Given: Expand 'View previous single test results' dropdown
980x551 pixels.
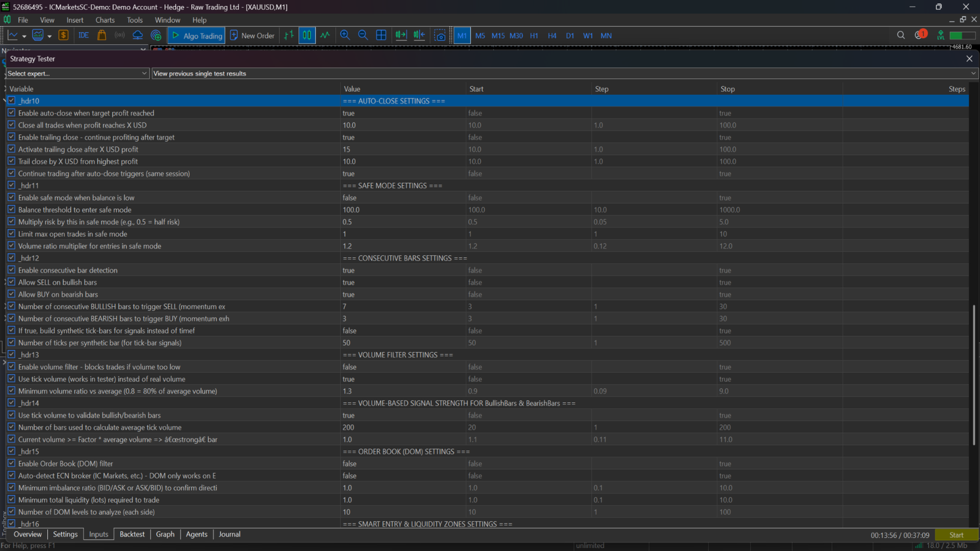Looking at the screenshot, I should tap(565, 73).
